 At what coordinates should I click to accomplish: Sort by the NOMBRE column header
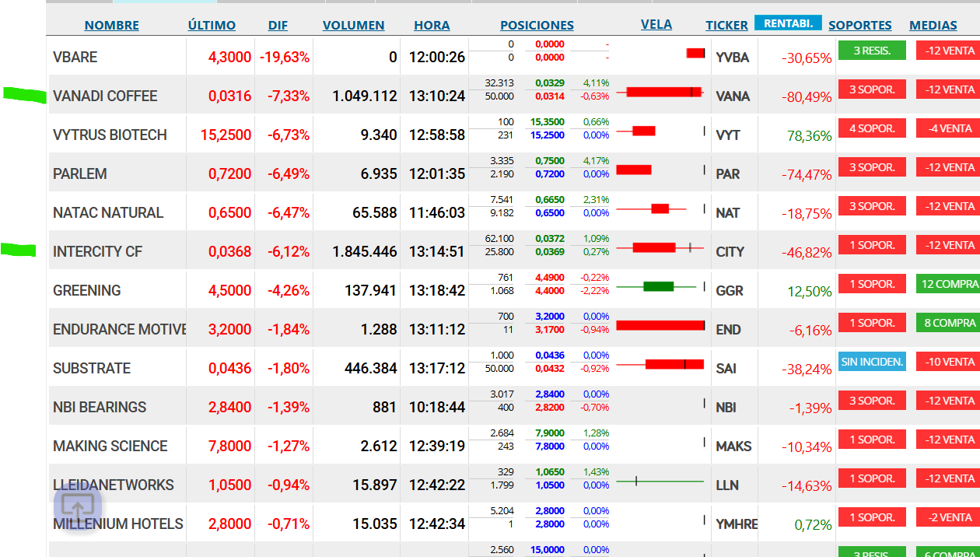coord(112,25)
